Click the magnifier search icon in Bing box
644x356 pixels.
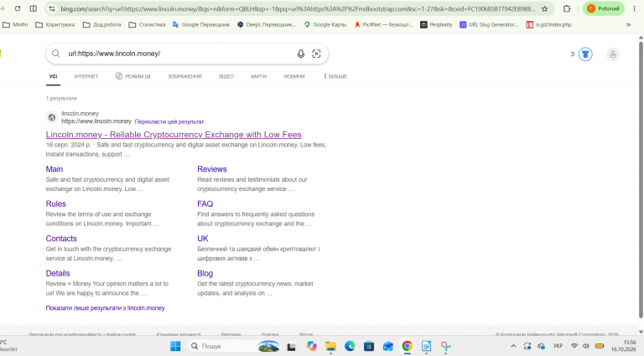coord(56,54)
